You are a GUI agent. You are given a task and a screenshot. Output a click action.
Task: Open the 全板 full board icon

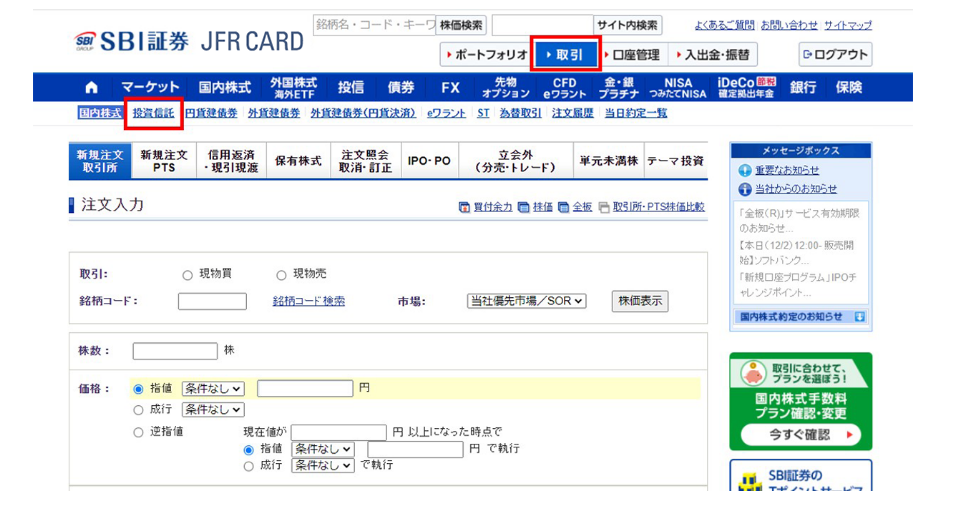pyautogui.click(x=563, y=207)
